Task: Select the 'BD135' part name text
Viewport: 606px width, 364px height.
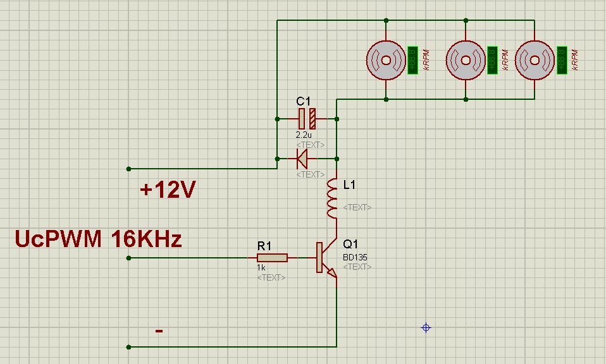Action: [355, 257]
